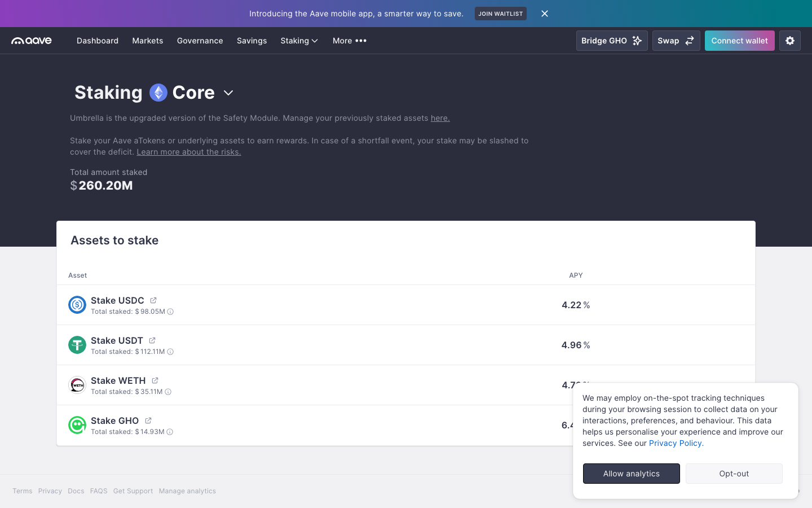
Task: Click info icon next to GHO total staked
Action: [x=170, y=432]
